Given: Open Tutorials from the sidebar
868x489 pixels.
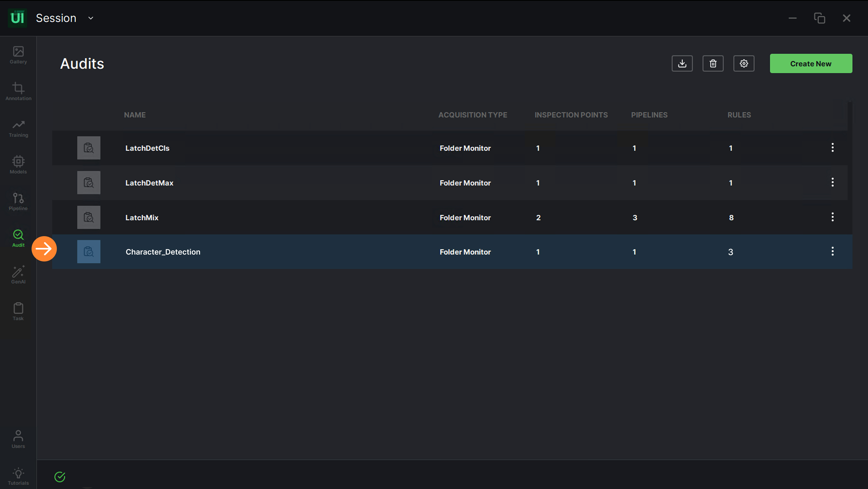Looking at the screenshot, I should coord(18,476).
